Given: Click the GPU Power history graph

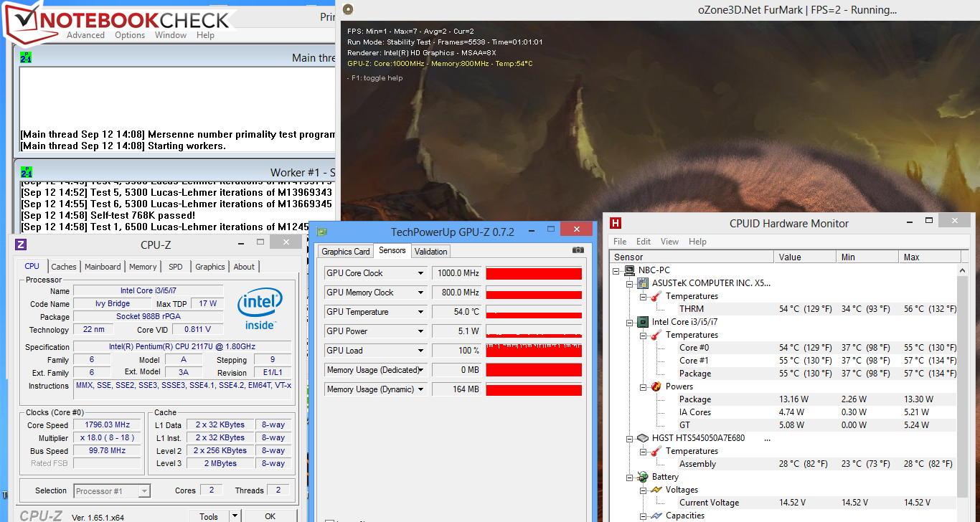Looking at the screenshot, I should [x=534, y=331].
